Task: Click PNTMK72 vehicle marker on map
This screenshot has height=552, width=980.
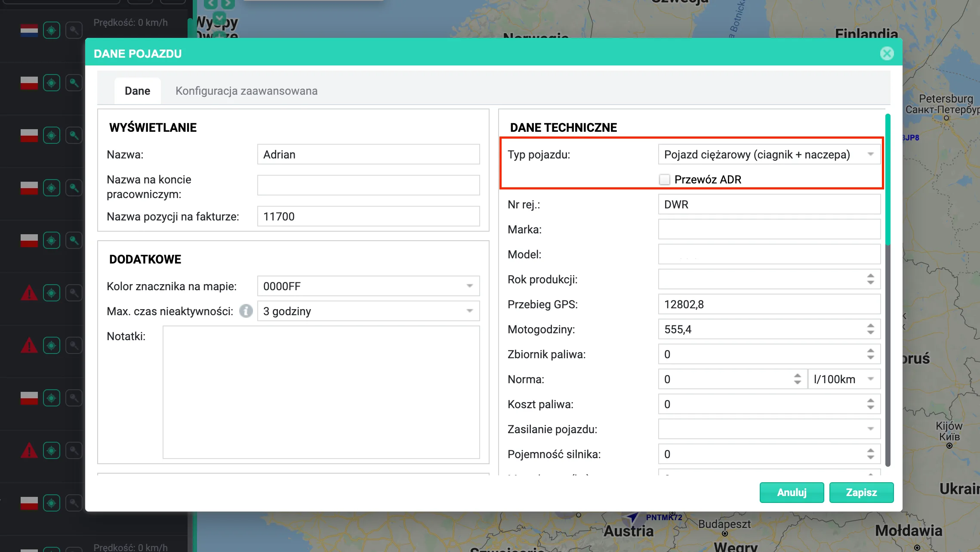Action: [633, 517]
